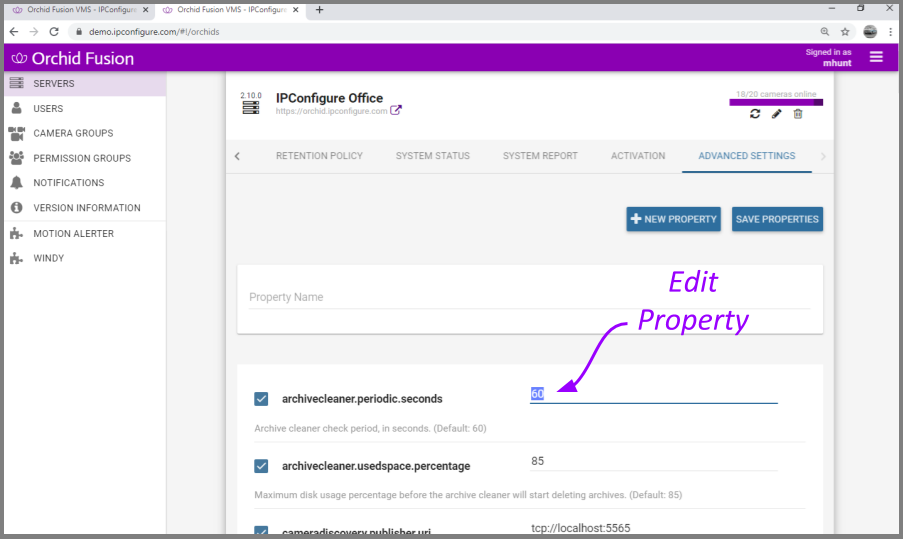
Task: Open the https://orchid.ipconfigure.com link
Action: coord(331,111)
